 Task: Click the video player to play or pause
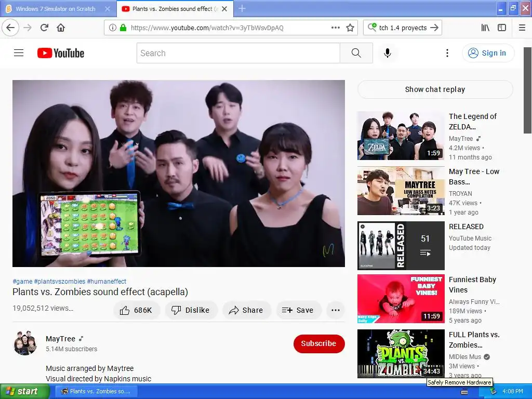click(x=179, y=174)
